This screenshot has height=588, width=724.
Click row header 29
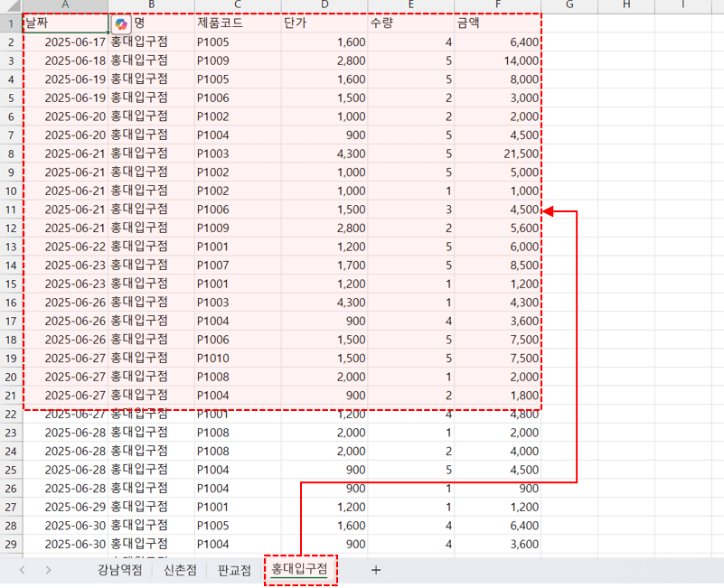coord(10,544)
